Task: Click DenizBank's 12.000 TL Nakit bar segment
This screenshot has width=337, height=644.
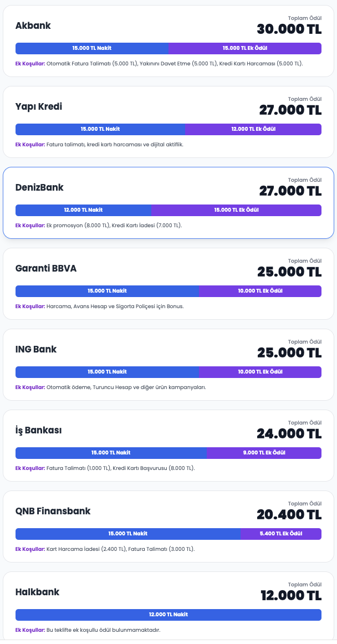Action: pos(84,210)
